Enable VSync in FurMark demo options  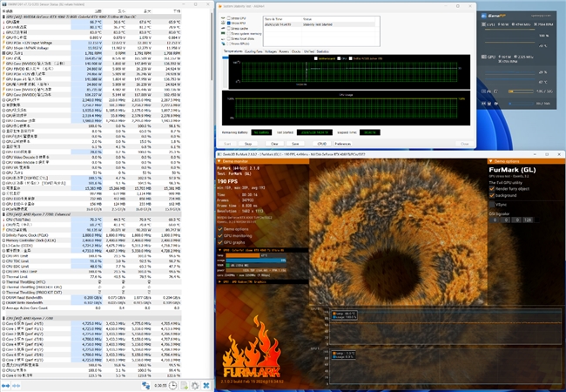pos(492,205)
